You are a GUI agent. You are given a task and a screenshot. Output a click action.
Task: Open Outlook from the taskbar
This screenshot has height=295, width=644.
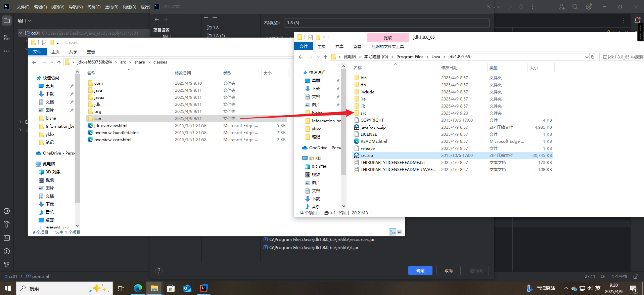click(187, 288)
